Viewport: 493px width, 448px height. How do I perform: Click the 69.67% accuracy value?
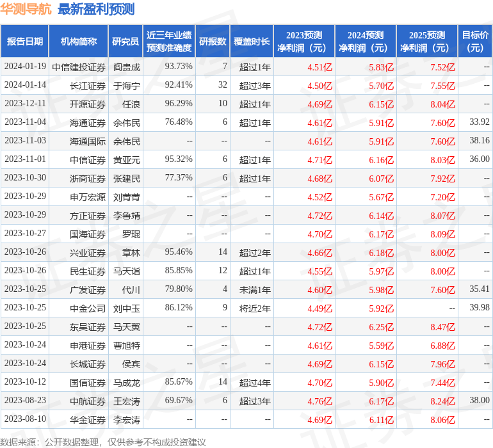(x=179, y=400)
